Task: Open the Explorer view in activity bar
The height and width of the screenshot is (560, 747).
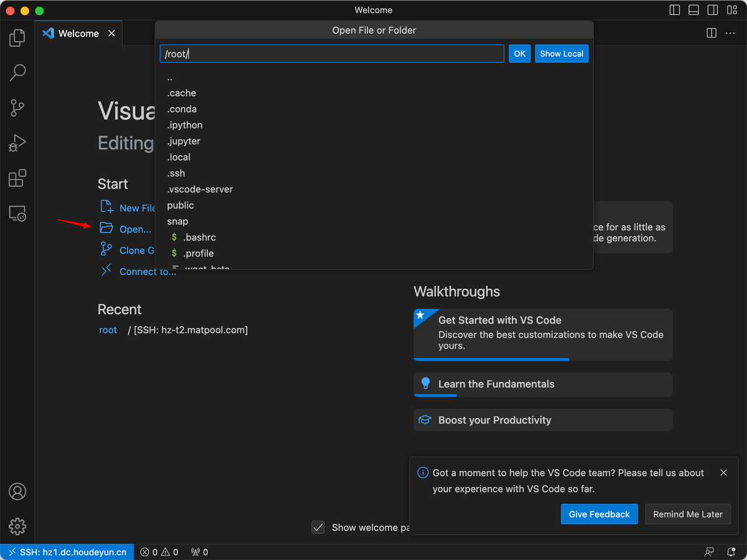Action: [18, 38]
